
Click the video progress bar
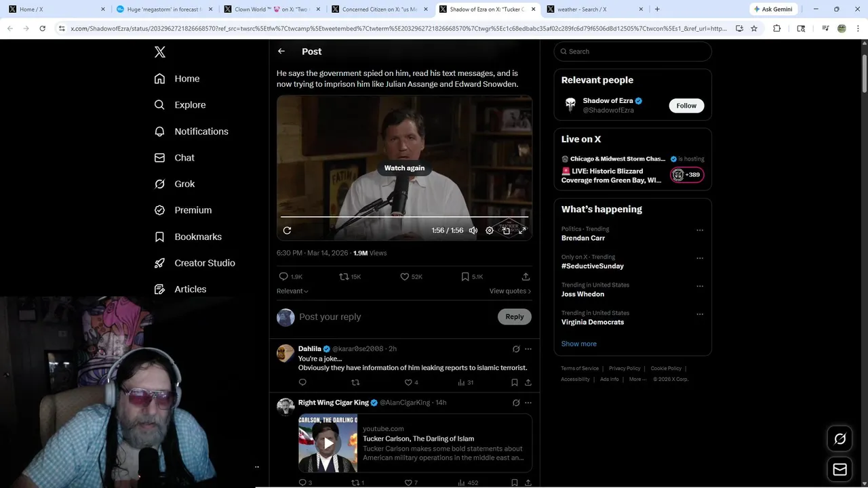[404, 217]
